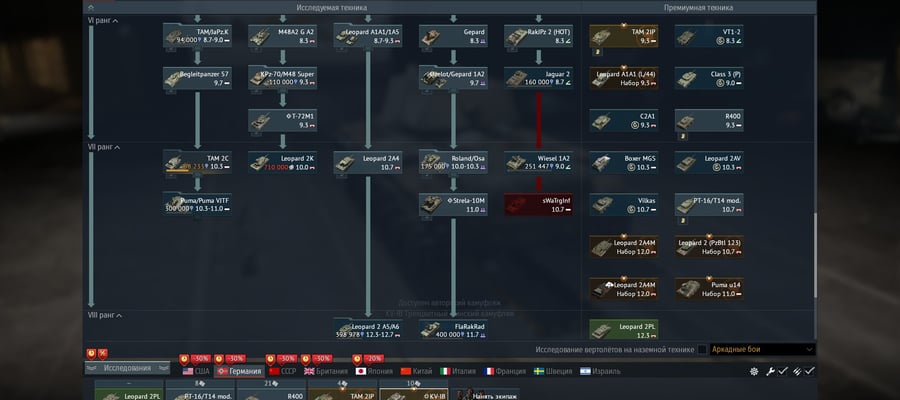Click the ammo stripes refill icon
Screen dimensions: 900x400
pyautogui.click(x=797, y=371)
